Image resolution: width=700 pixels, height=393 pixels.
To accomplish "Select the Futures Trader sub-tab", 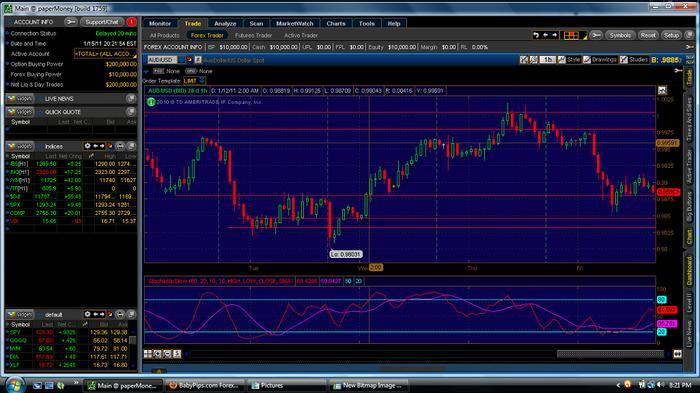I will 253,35.
